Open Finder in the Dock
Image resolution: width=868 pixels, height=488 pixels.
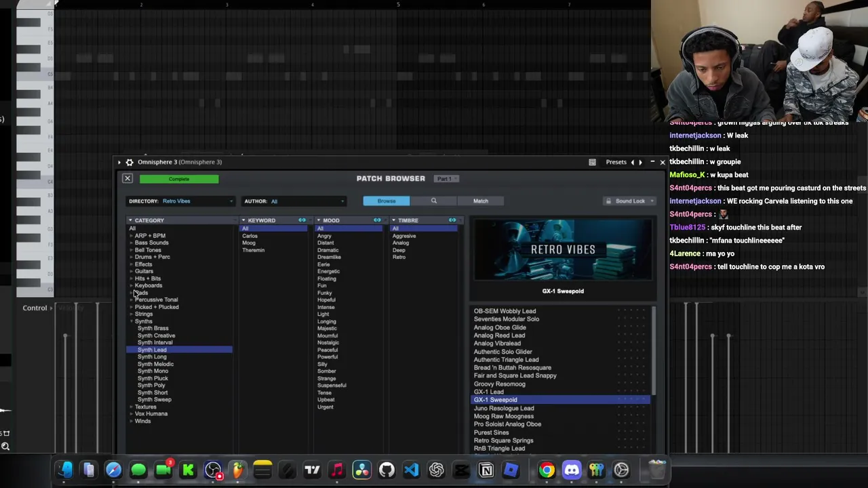(x=64, y=470)
